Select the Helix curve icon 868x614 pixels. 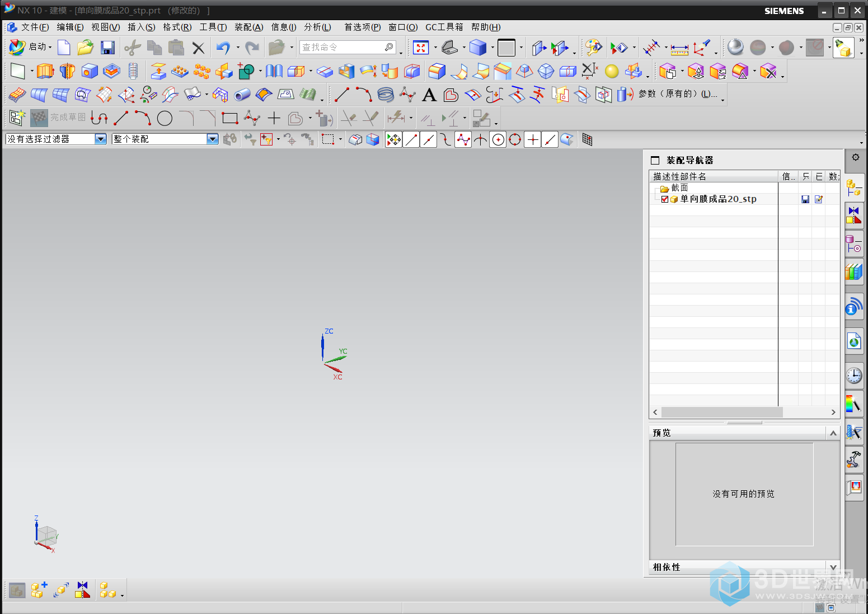pyautogui.click(x=386, y=95)
